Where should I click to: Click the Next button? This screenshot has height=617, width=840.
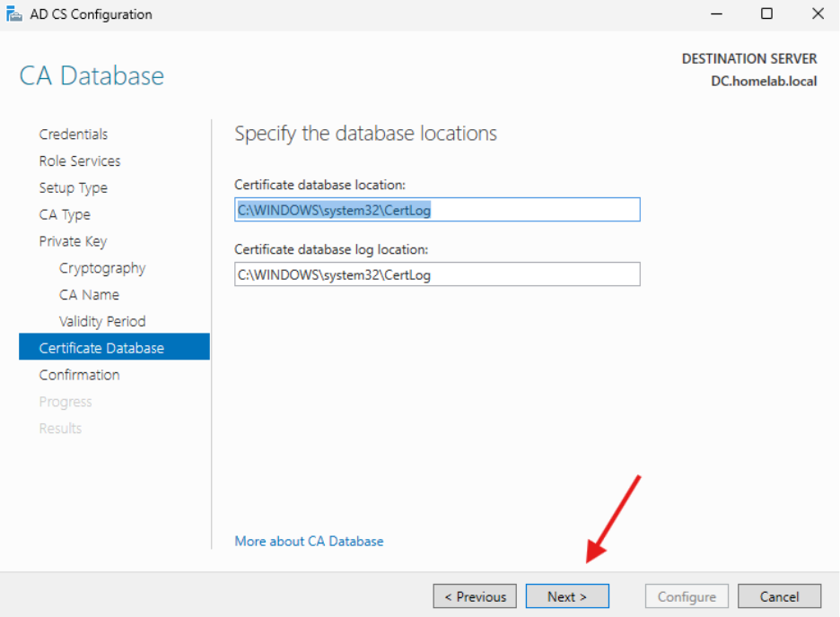566,595
